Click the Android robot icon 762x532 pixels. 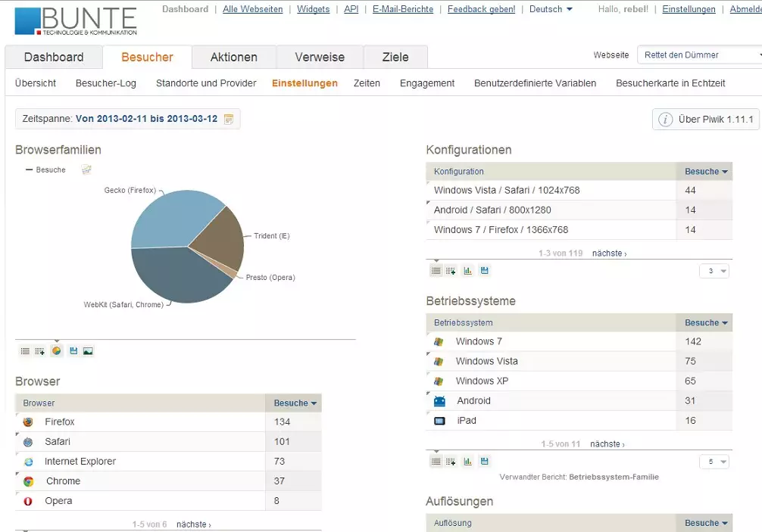(x=439, y=401)
